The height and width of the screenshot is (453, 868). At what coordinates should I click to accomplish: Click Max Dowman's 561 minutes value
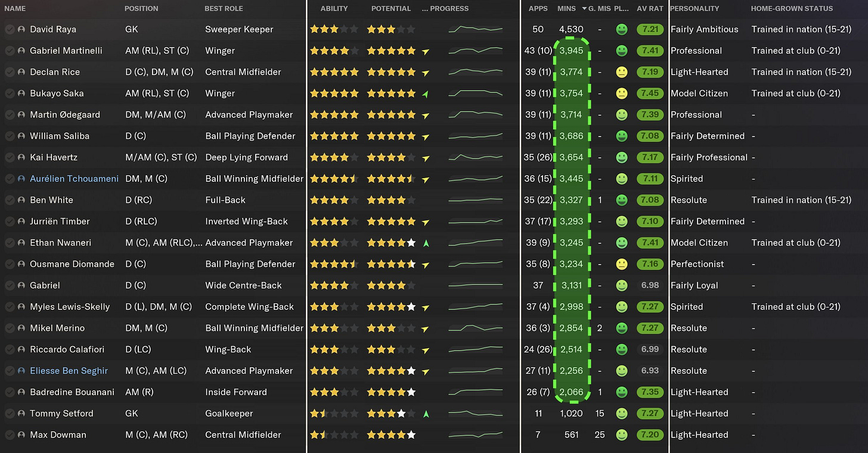point(571,435)
